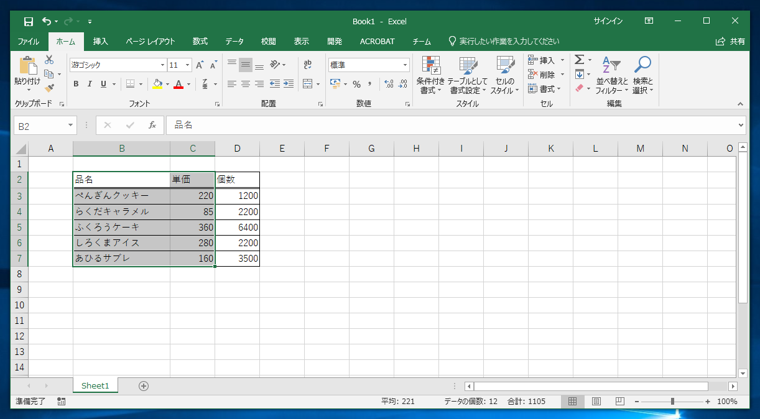
Task: Switch to the ページレイアウト tab
Action: [x=150, y=42]
